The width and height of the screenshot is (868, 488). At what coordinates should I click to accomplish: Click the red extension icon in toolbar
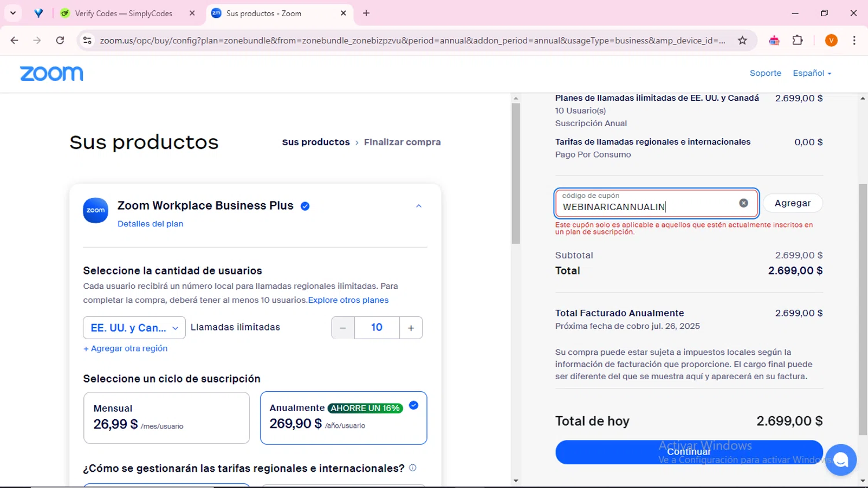[x=774, y=41]
